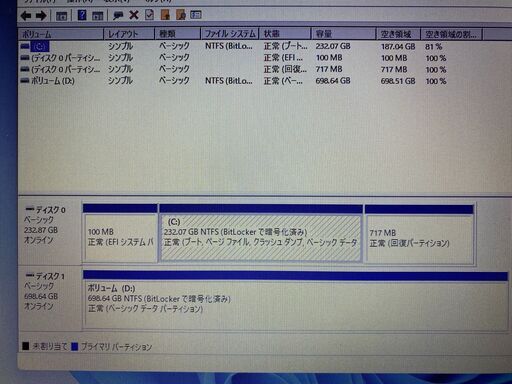This screenshot has height=384, width=512.
Task: Click the 698.51 GB free space cell
Action: click(x=398, y=81)
